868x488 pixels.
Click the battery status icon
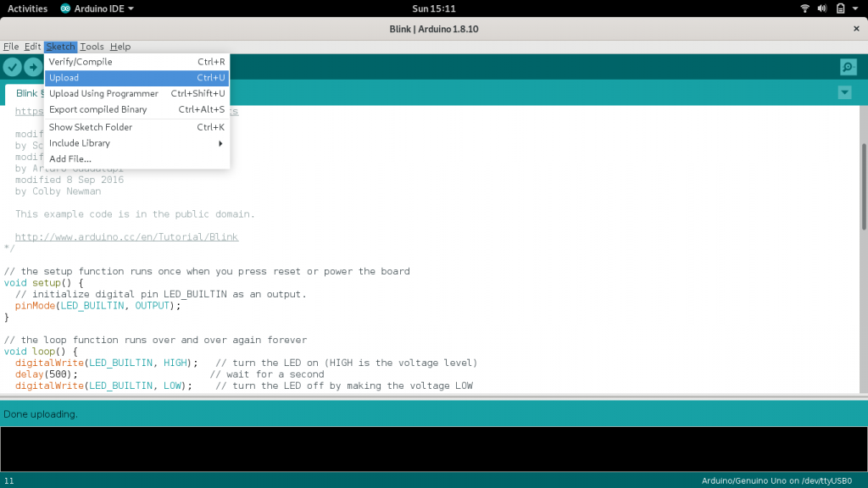click(x=840, y=8)
